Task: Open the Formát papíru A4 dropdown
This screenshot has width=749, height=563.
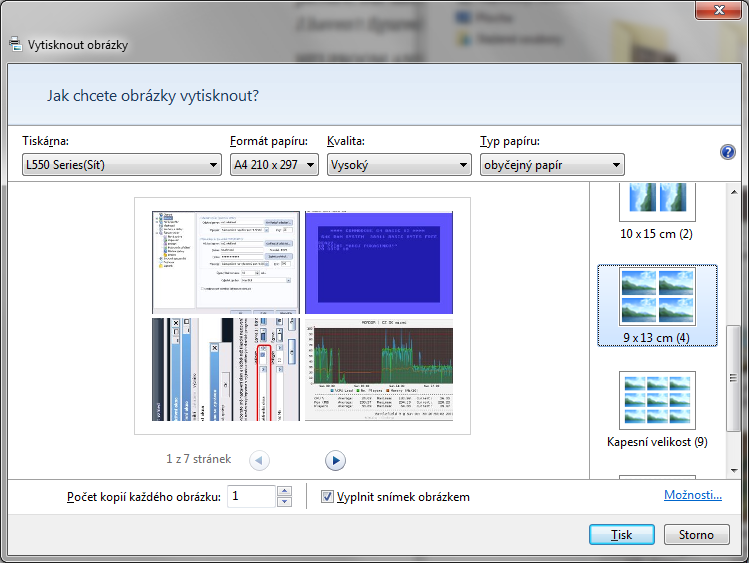Action: [x=274, y=165]
